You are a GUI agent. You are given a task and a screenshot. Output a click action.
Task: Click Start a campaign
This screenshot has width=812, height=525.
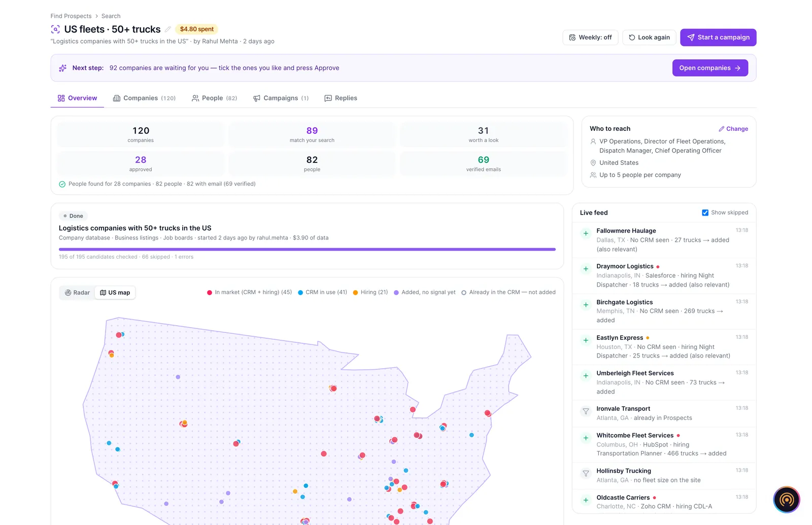pyautogui.click(x=718, y=38)
